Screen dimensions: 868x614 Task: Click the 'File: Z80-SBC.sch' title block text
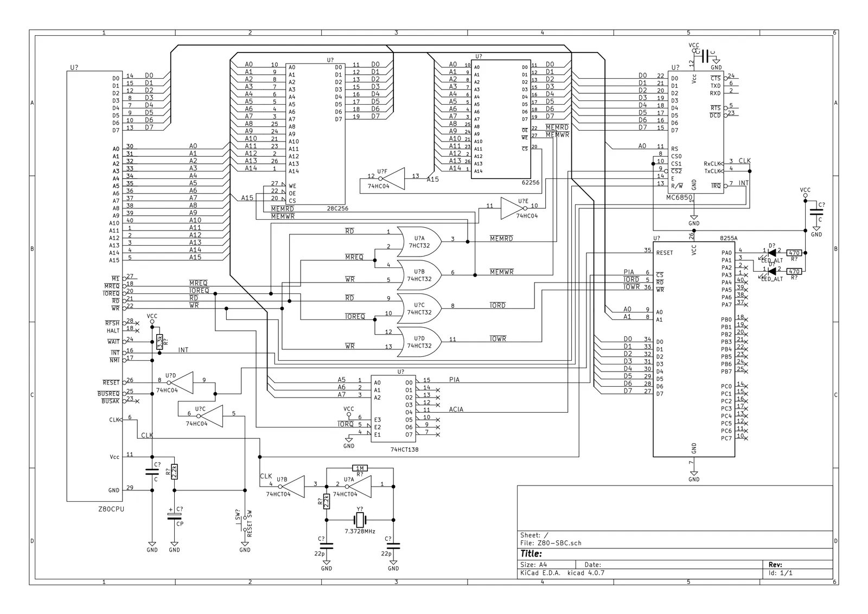(551, 543)
